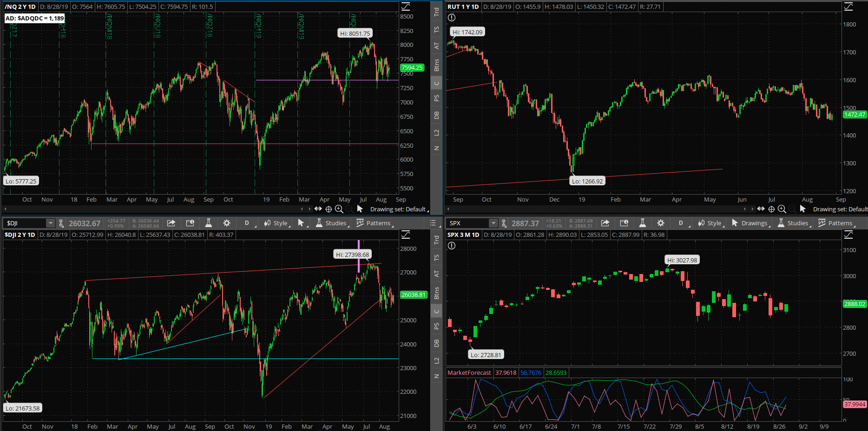
Task: Click the scale icon atop $DJI price axis
Action: [x=406, y=235]
